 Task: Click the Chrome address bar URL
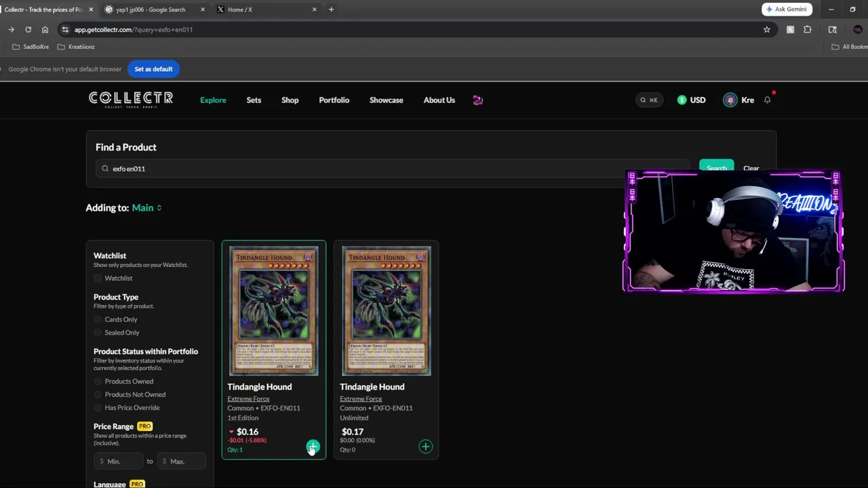pos(134,30)
